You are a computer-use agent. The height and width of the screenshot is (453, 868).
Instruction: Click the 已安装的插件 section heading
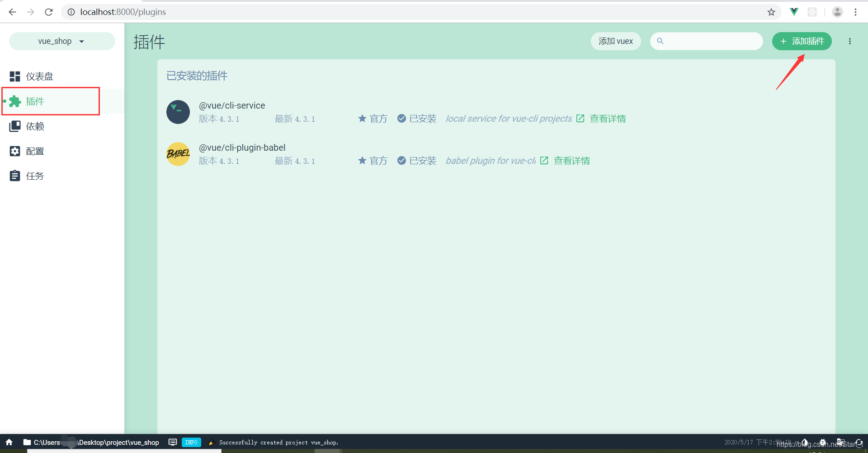click(197, 76)
